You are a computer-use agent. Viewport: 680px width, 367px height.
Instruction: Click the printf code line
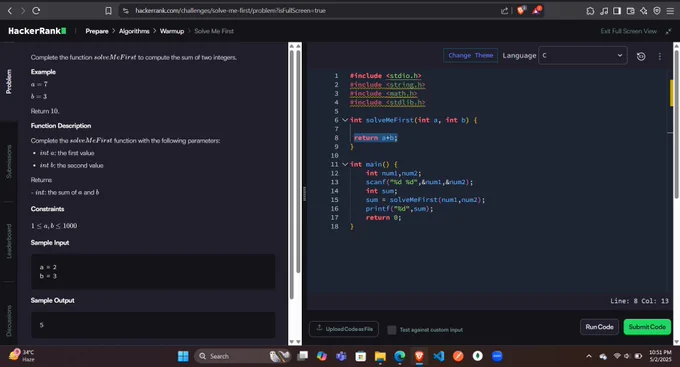pos(399,209)
